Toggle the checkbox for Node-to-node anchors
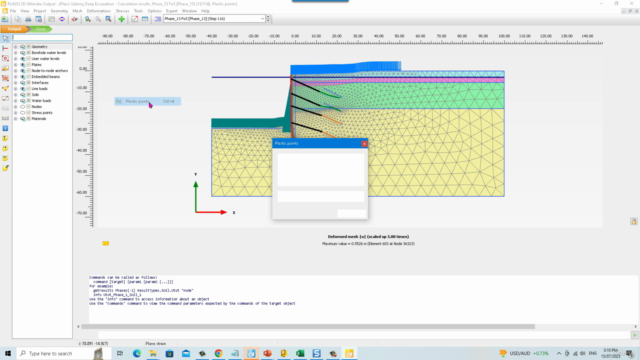 click(x=29, y=71)
